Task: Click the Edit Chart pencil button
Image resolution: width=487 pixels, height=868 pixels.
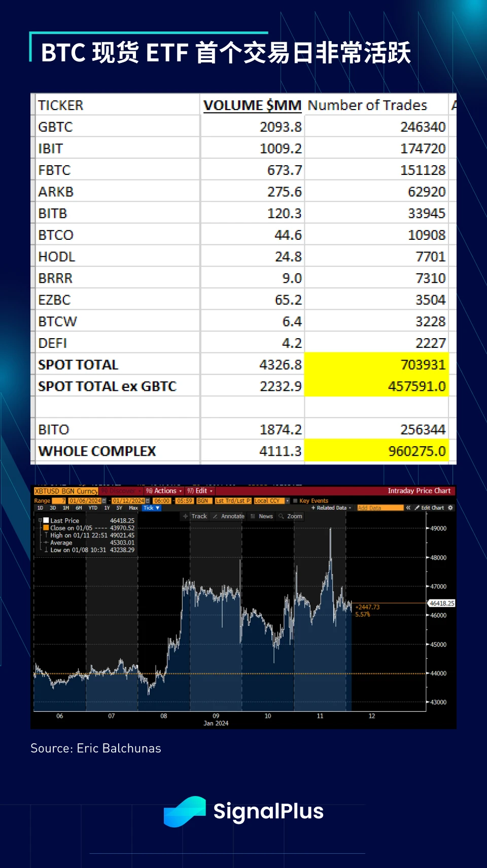Action: (x=429, y=508)
